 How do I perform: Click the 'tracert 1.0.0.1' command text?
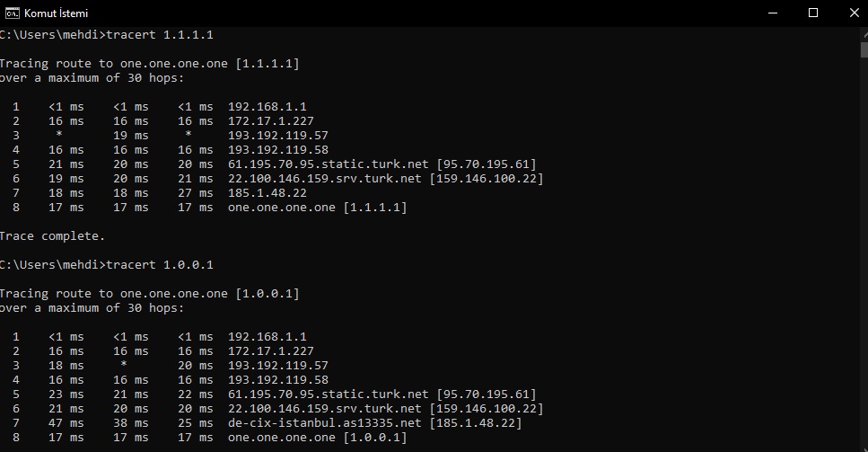pos(160,265)
